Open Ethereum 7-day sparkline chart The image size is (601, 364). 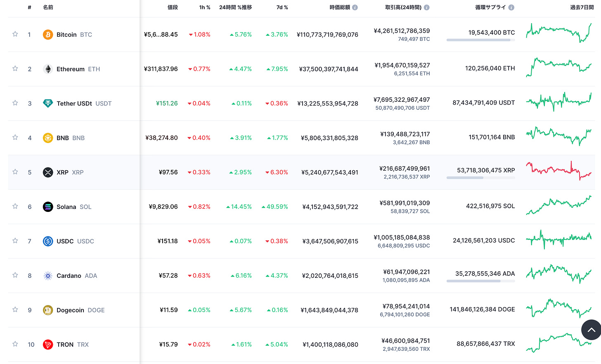click(559, 68)
